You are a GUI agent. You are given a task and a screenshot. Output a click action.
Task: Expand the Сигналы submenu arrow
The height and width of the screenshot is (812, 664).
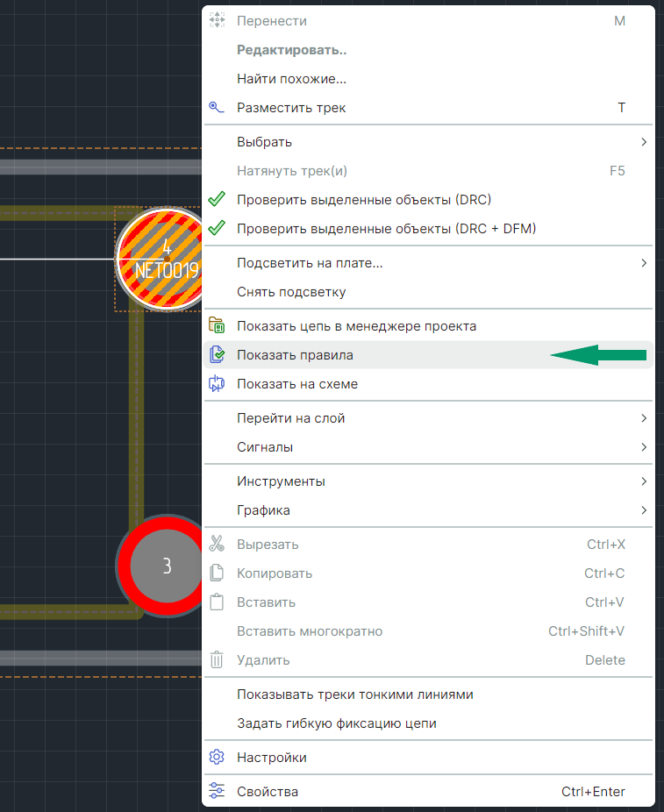click(x=644, y=447)
